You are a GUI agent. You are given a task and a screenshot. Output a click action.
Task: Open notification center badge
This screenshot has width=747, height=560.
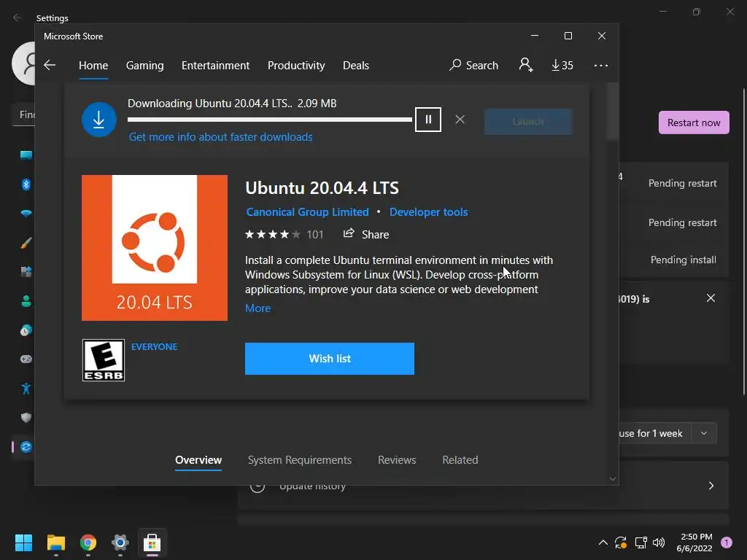point(727,542)
